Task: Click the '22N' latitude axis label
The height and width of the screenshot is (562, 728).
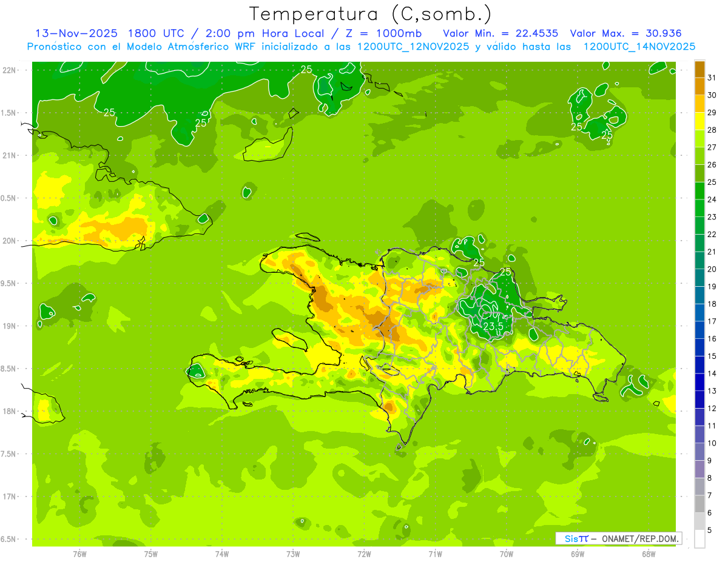Action: [8, 70]
